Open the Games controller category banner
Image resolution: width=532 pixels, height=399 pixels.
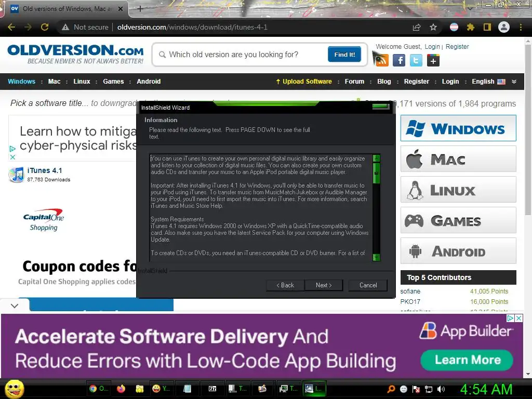(458, 220)
